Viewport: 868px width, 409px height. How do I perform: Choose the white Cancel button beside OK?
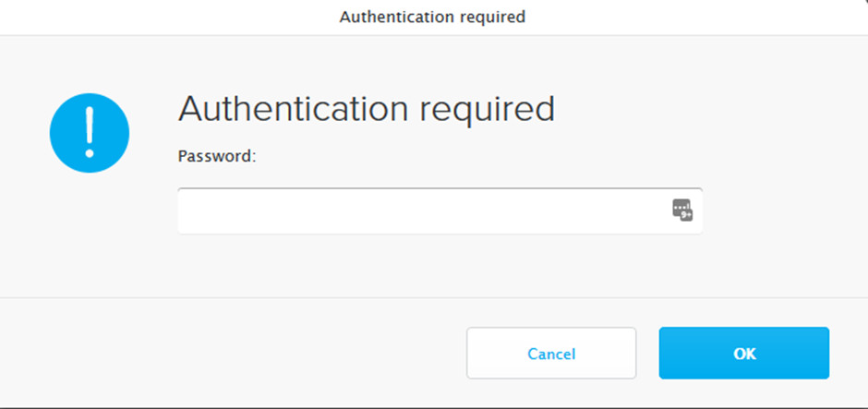point(551,353)
